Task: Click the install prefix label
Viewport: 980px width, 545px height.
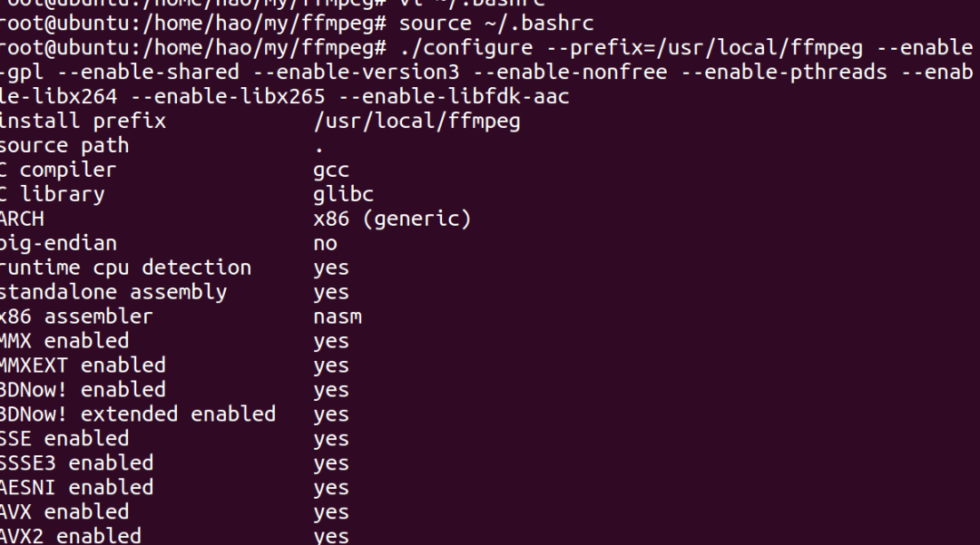Action: click(83, 121)
